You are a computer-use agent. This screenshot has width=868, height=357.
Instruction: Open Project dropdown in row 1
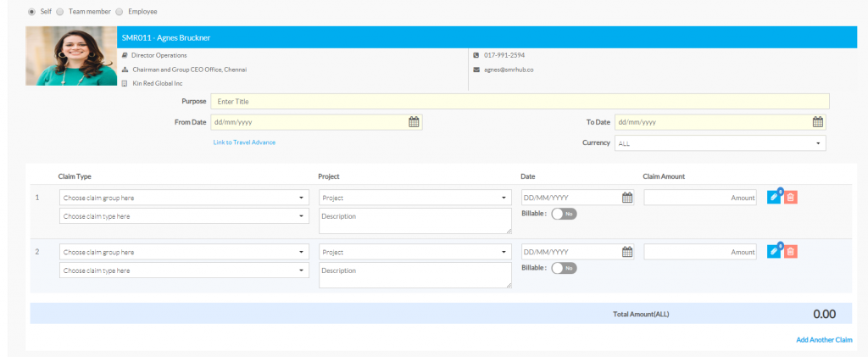(x=415, y=198)
